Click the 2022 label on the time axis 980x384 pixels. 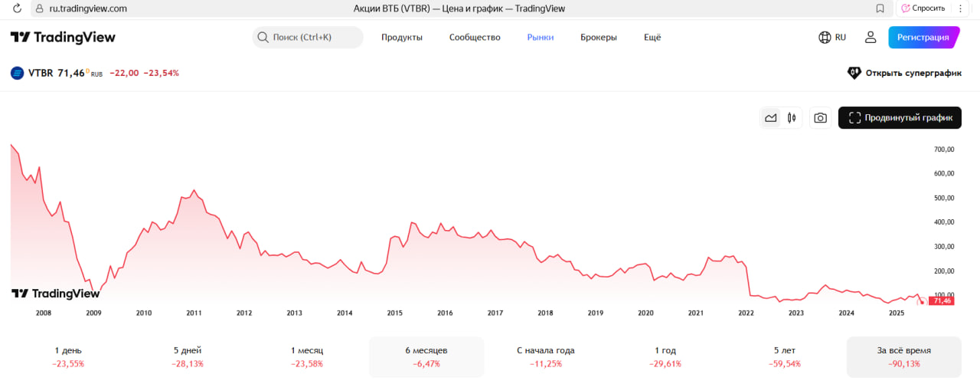(746, 313)
